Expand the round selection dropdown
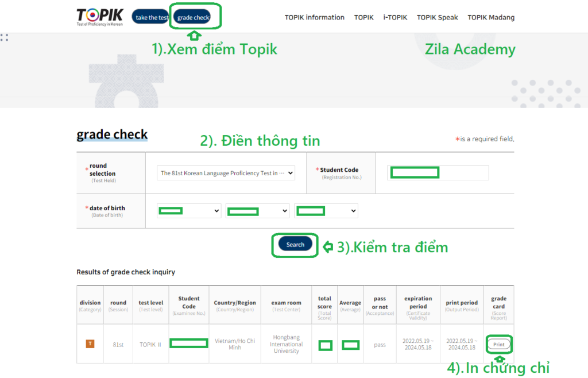Image resolution: width=588 pixels, height=378 pixels. [x=226, y=173]
